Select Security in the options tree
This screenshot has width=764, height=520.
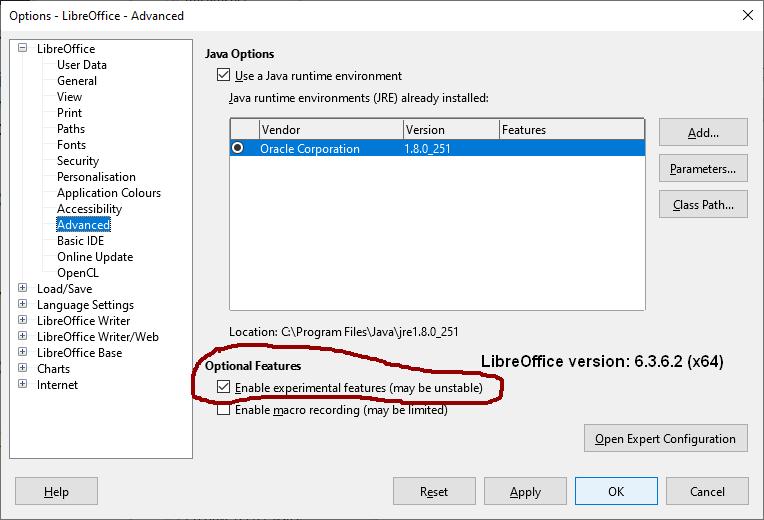78,161
